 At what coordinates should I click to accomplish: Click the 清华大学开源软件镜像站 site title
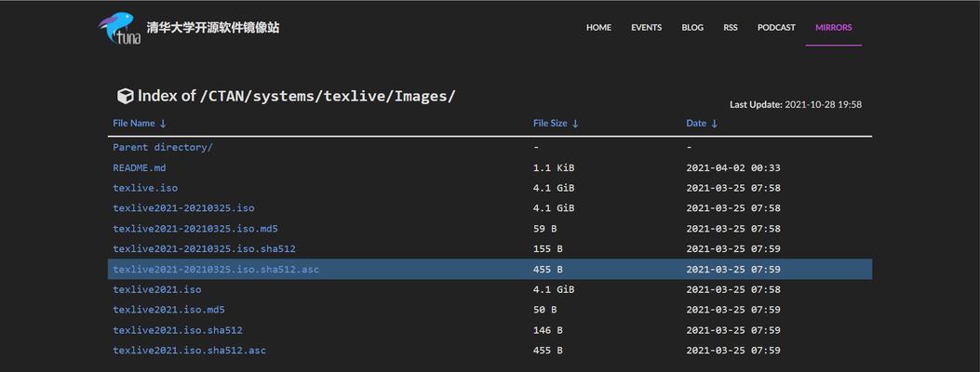coord(213,28)
